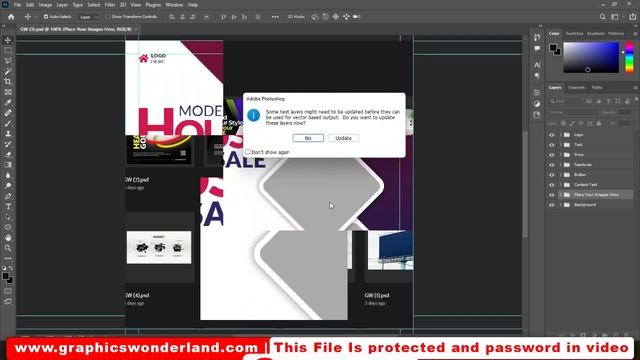Click the Home icon in options bar

coord(11,17)
